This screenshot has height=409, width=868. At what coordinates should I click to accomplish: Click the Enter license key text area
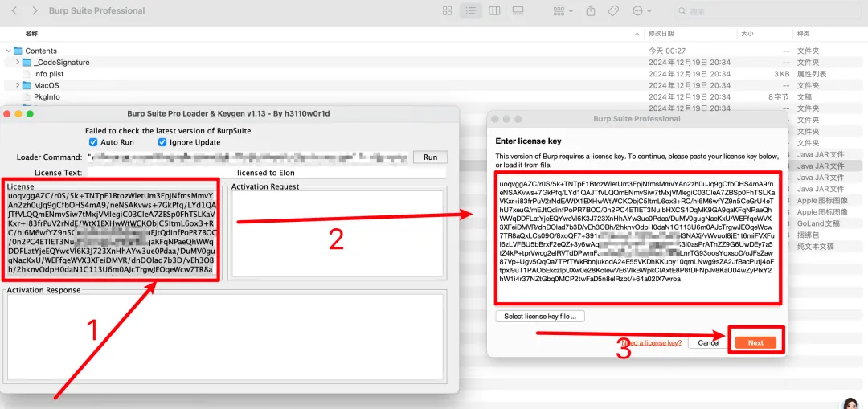638,238
